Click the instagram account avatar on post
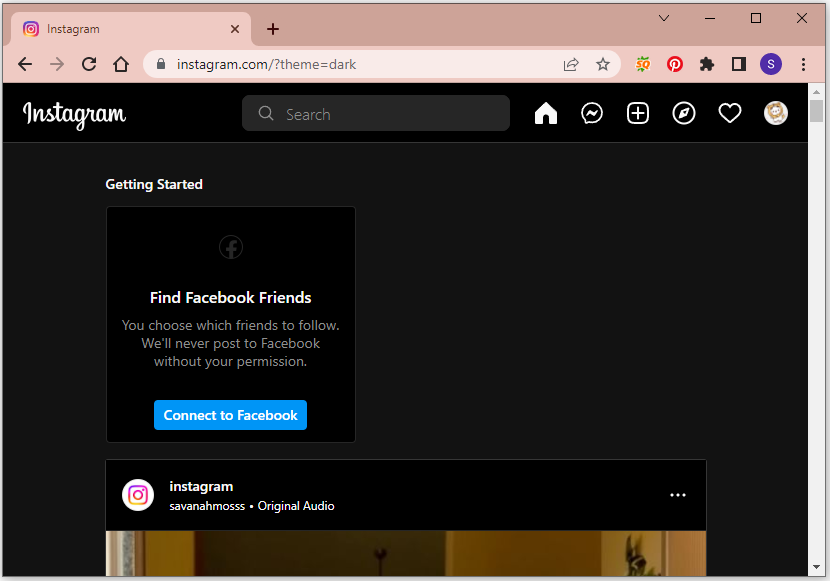Screen dimensions: 830x581 138,495
